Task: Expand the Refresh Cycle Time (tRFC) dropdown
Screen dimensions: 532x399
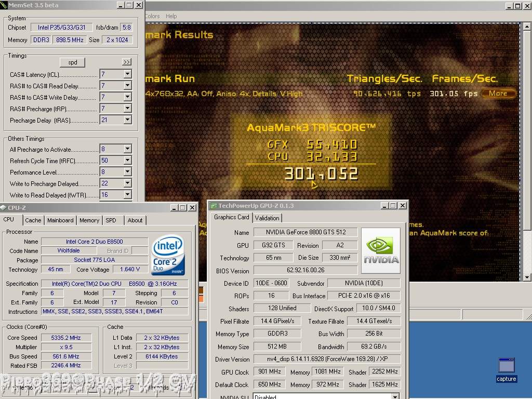Action: tap(128, 160)
